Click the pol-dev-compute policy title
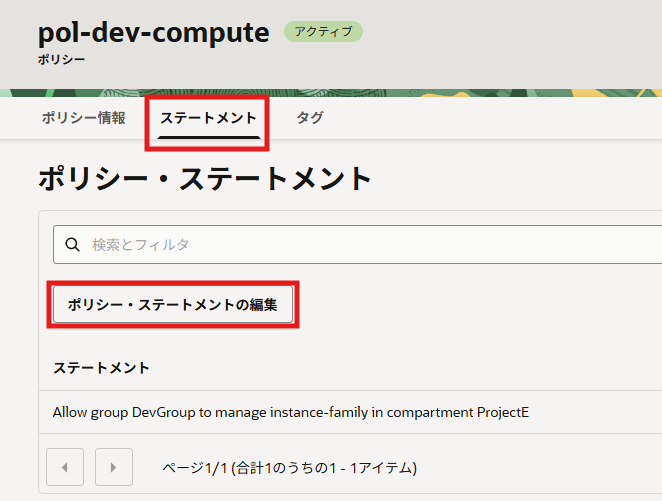The image size is (662, 501). coord(154,32)
